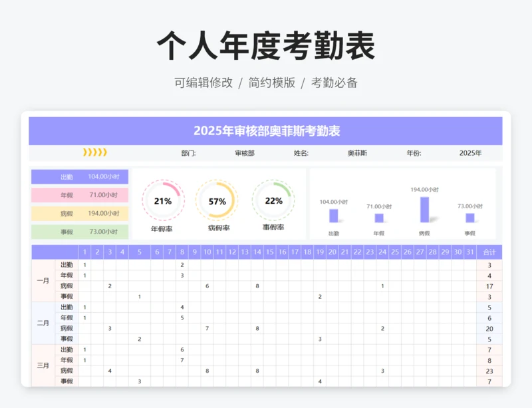Click the tallest 病假 bar in the chart
The height and width of the screenshot is (408, 532).
coord(424,209)
